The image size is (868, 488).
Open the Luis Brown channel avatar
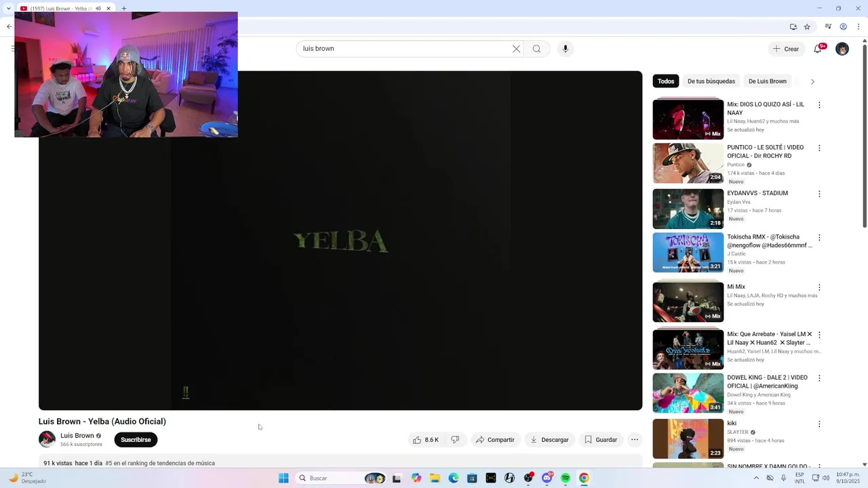point(47,439)
